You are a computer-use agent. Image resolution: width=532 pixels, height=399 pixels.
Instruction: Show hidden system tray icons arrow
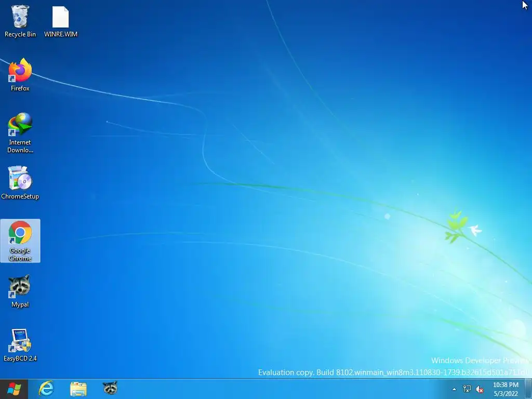(x=454, y=389)
